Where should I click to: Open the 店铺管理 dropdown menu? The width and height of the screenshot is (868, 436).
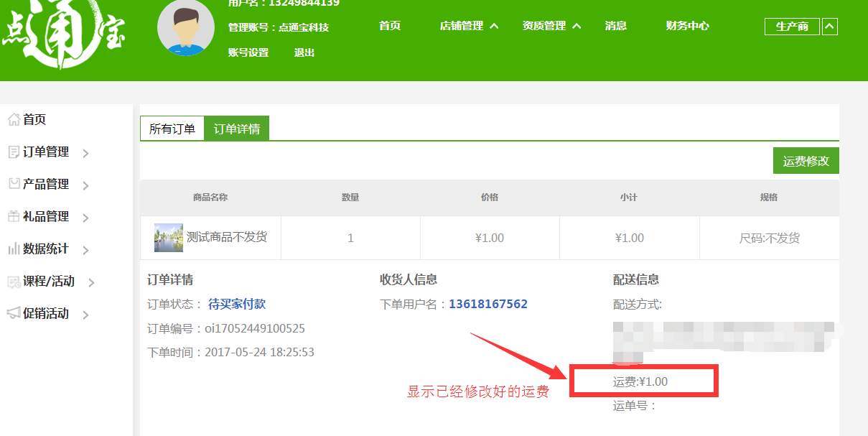pos(469,26)
